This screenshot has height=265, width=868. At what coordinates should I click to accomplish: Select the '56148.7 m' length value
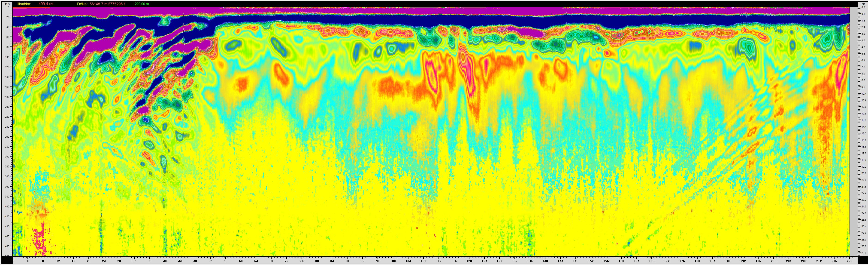(x=98, y=4)
